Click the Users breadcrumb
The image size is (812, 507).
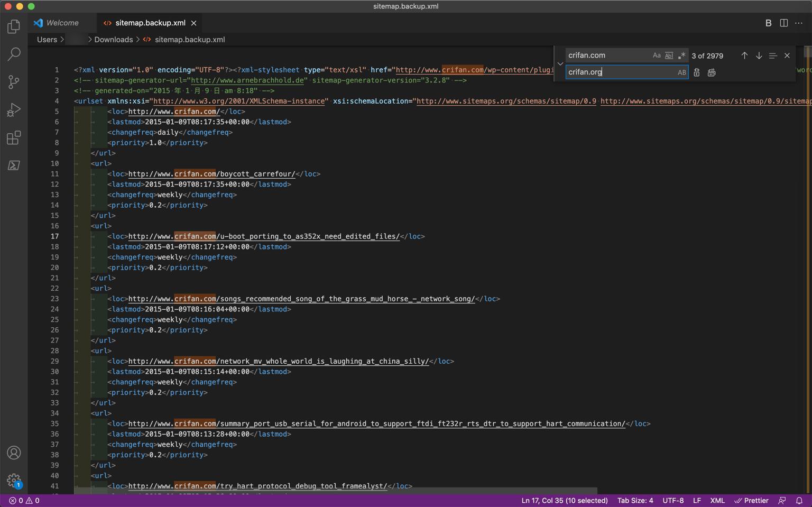47,40
